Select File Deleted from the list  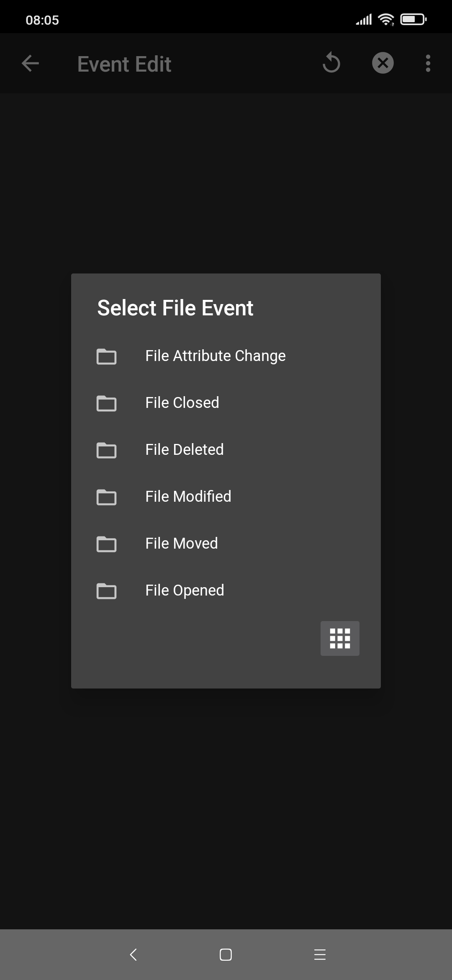point(184,450)
